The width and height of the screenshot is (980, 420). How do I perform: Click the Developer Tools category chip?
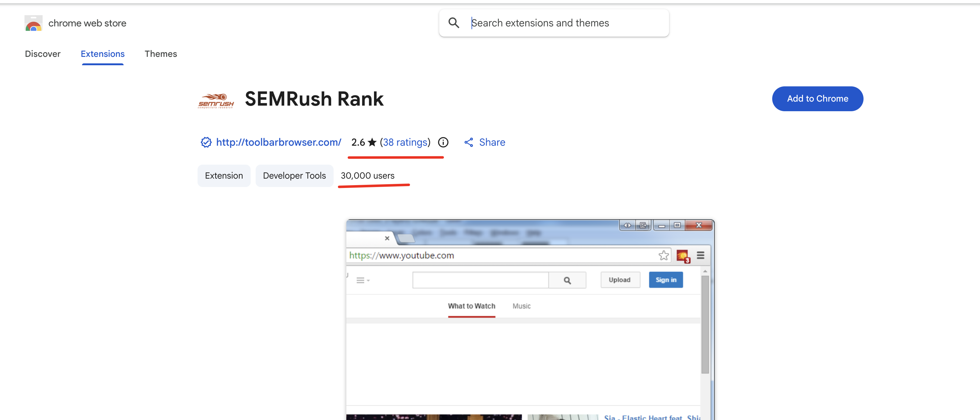click(x=294, y=176)
